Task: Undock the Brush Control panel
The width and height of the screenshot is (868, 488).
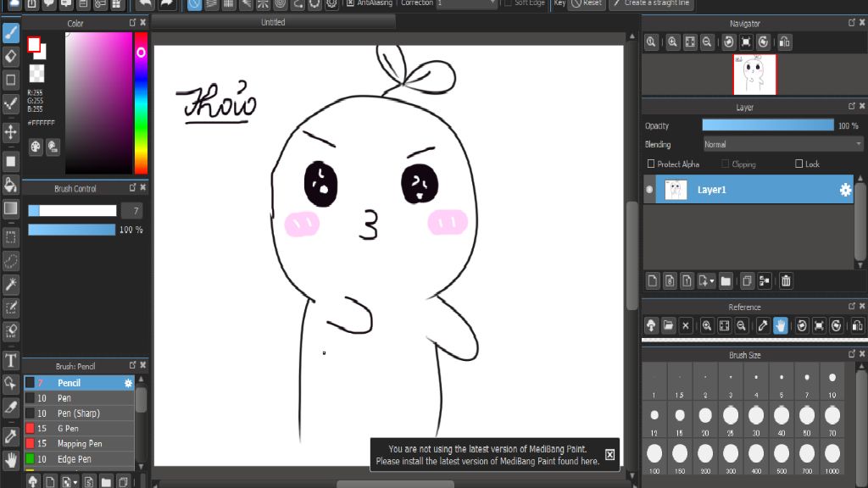Action: pos(132,187)
